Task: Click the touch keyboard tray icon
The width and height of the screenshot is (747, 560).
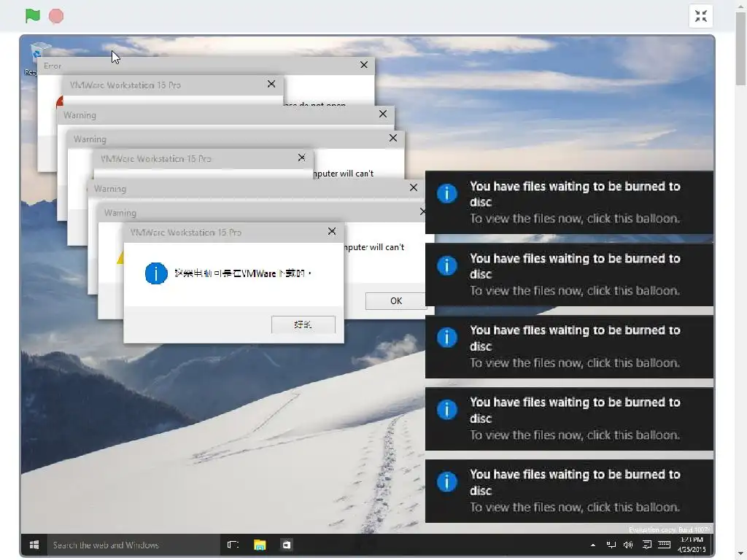Action: pos(664,544)
